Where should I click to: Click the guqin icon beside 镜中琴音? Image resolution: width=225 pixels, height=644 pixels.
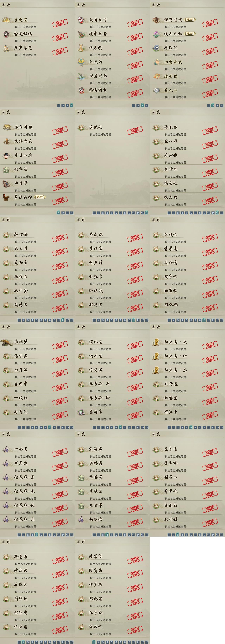tap(81, 34)
